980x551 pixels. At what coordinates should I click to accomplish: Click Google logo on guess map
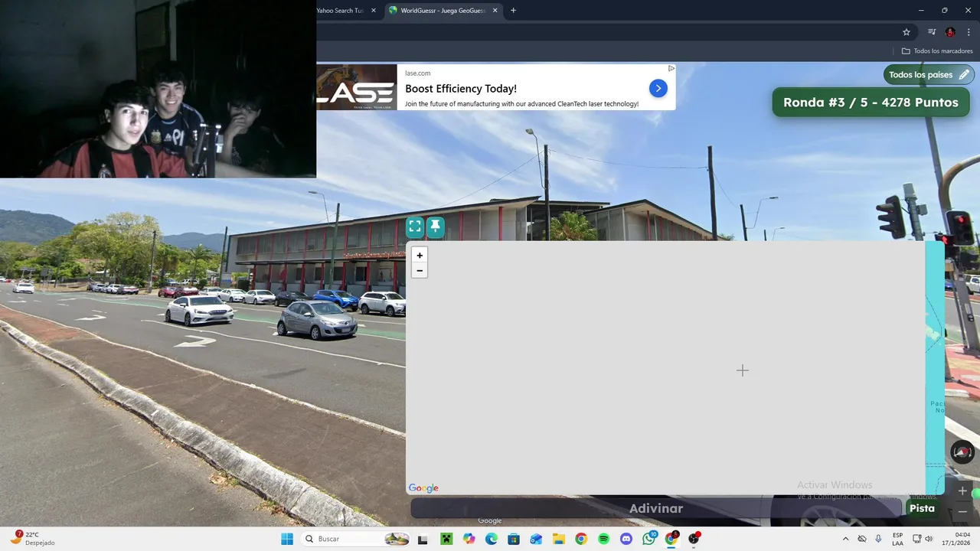[423, 488]
